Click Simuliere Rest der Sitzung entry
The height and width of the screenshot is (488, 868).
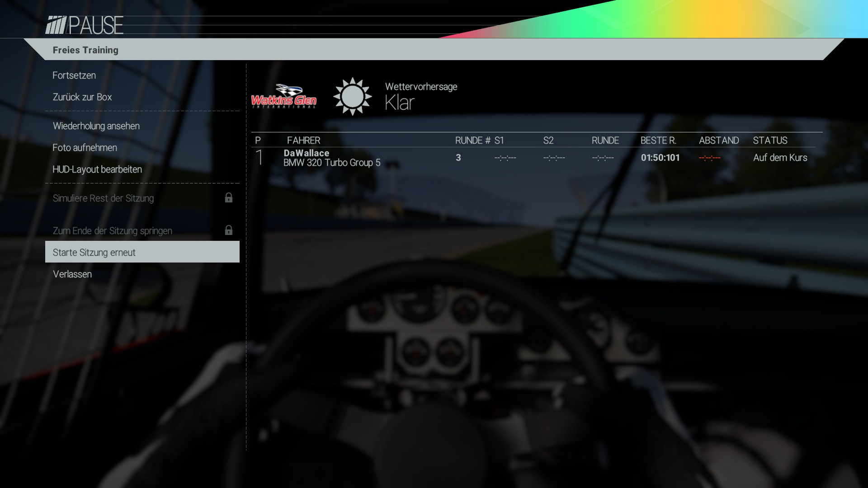pos(142,198)
